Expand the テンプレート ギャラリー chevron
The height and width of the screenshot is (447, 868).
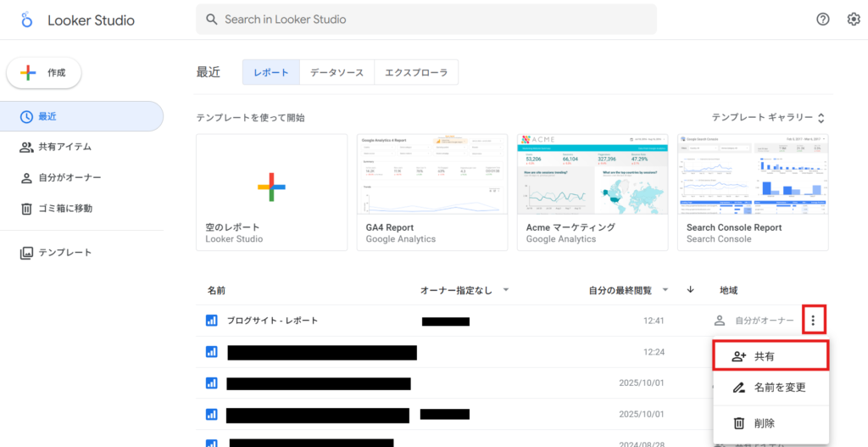coord(821,118)
